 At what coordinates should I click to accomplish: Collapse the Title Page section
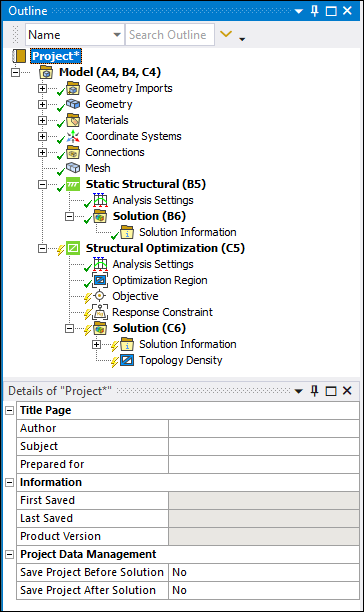(x=10, y=411)
